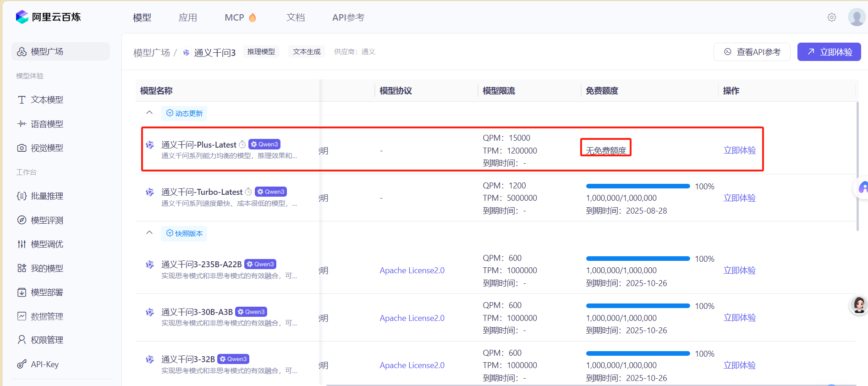The width and height of the screenshot is (868, 386).
Task: Click the 快照版本 tag
Action: point(184,233)
